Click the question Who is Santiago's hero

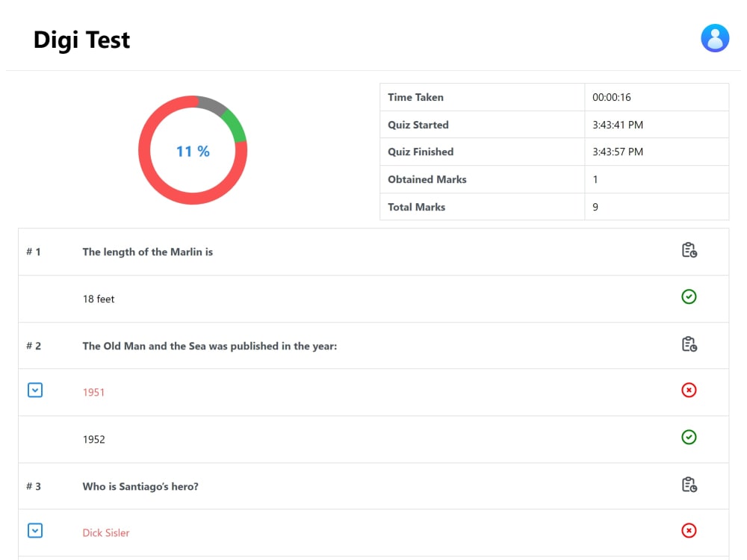point(142,486)
